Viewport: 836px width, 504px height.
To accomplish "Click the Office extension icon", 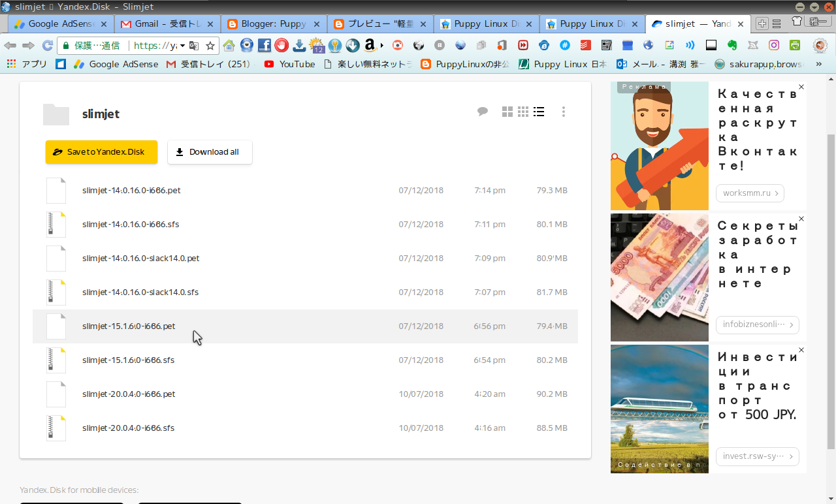I will point(502,46).
